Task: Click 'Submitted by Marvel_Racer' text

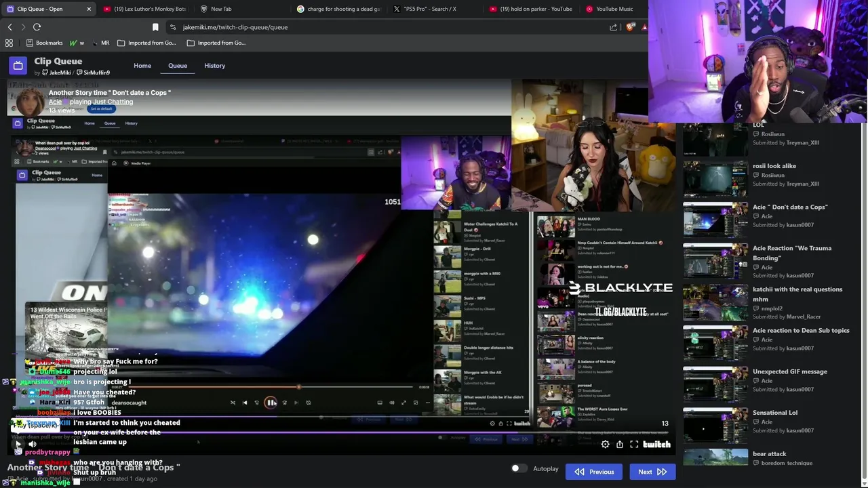Action: coord(787,317)
